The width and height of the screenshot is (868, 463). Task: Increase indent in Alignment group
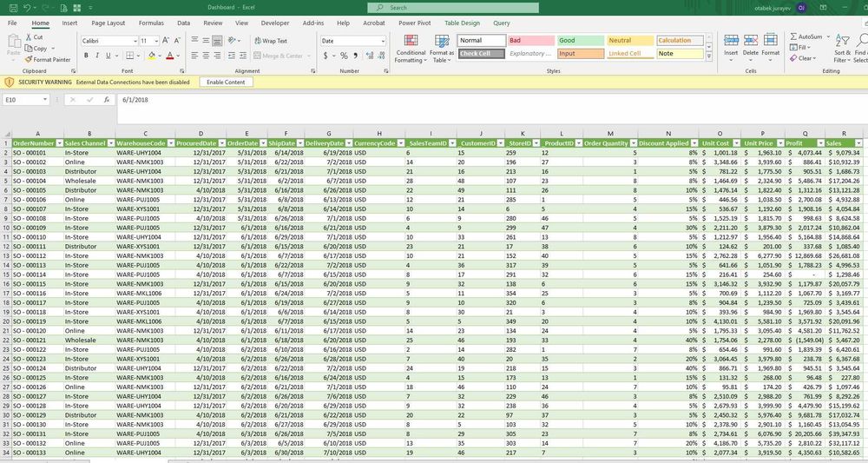(243, 56)
